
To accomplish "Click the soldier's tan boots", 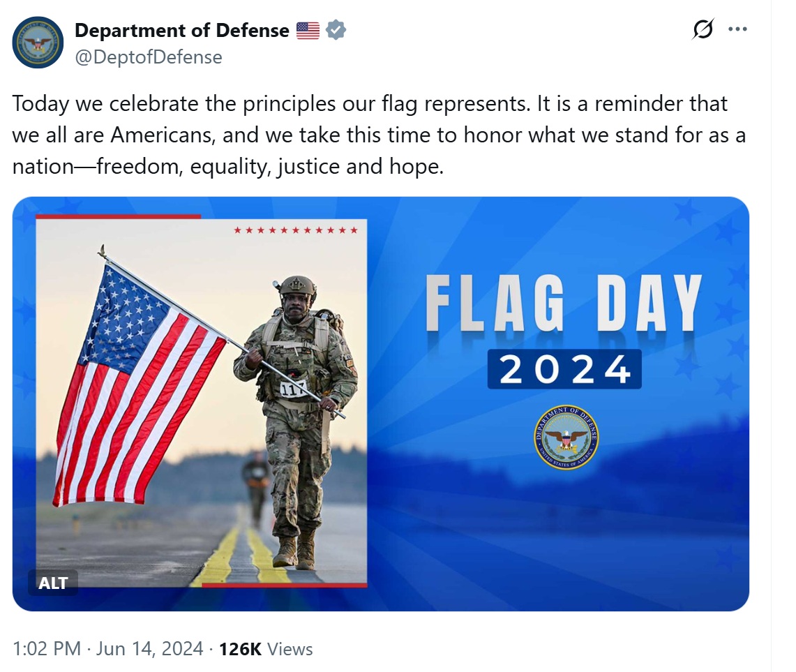I will tap(296, 549).
